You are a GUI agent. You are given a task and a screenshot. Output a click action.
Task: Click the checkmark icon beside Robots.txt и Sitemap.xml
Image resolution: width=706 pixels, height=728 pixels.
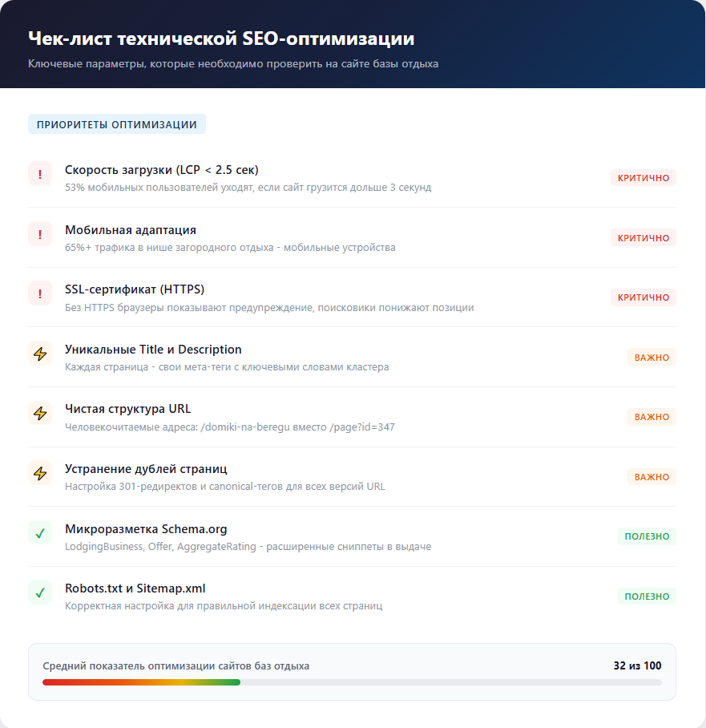click(x=40, y=593)
